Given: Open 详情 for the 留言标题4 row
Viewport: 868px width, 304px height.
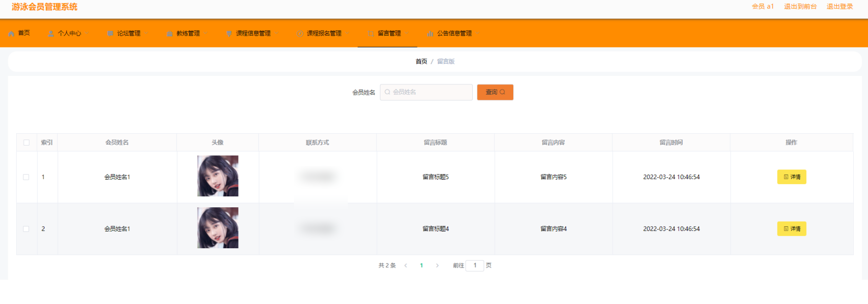Looking at the screenshot, I should point(791,229).
